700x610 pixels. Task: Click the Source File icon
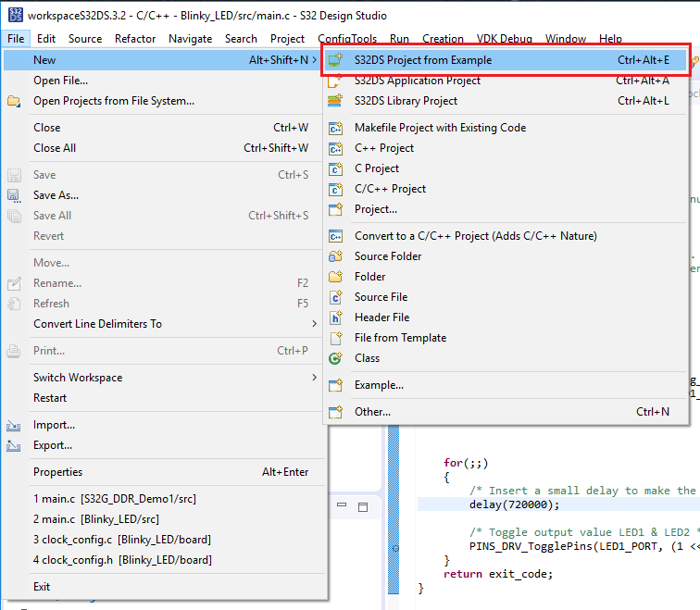[x=335, y=297]
